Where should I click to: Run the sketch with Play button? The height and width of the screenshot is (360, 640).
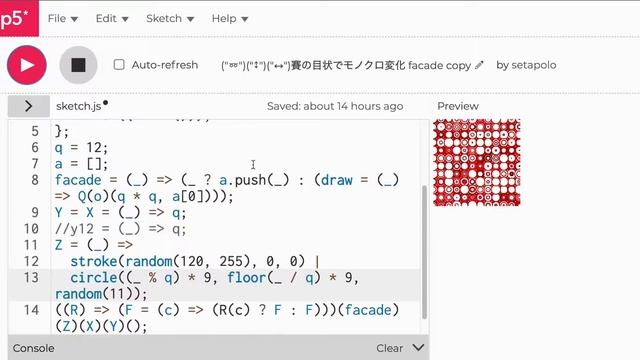[x=27, y=65]
